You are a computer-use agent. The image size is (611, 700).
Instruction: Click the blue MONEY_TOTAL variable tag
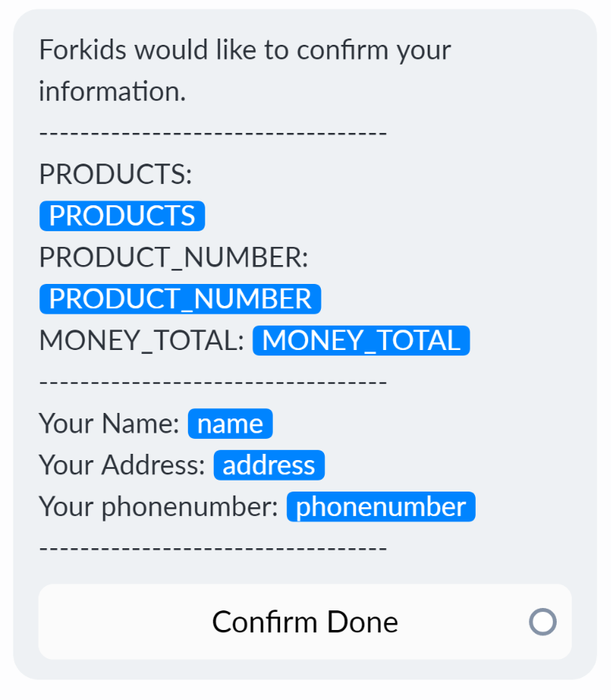[x=361, y=341]
